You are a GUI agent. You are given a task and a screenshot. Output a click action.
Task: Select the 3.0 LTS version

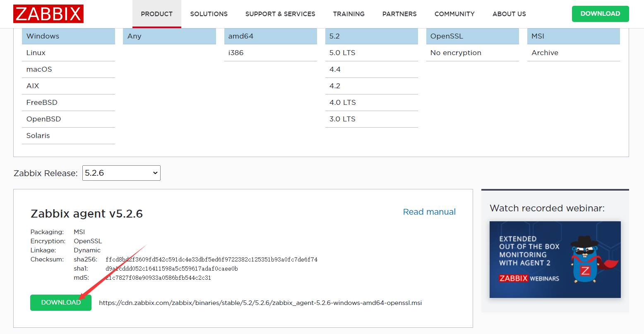342,119
